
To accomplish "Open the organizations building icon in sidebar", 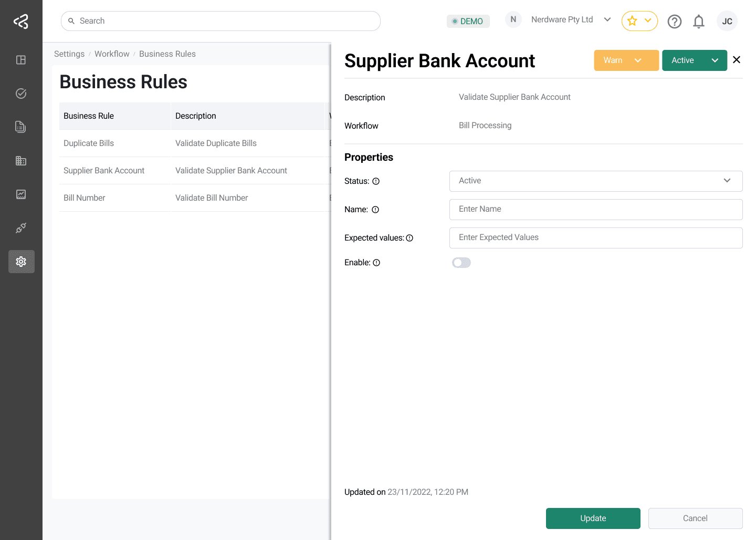I will [x=21, y=160].
